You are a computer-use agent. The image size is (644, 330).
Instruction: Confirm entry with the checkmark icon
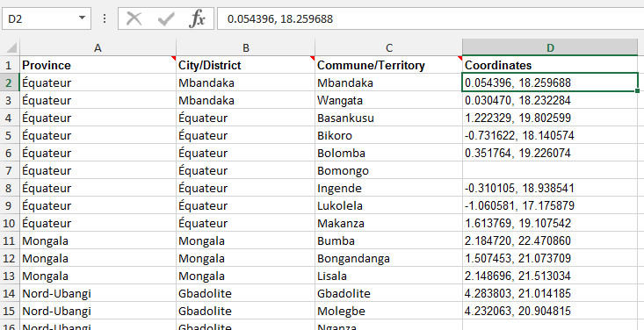tap(166, 19)
